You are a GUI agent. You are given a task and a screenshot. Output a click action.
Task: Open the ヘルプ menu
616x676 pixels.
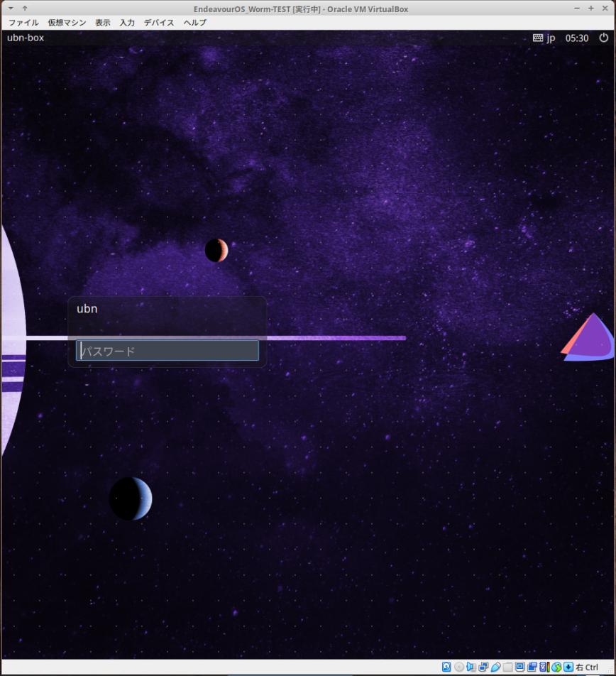tap(194, 23)
